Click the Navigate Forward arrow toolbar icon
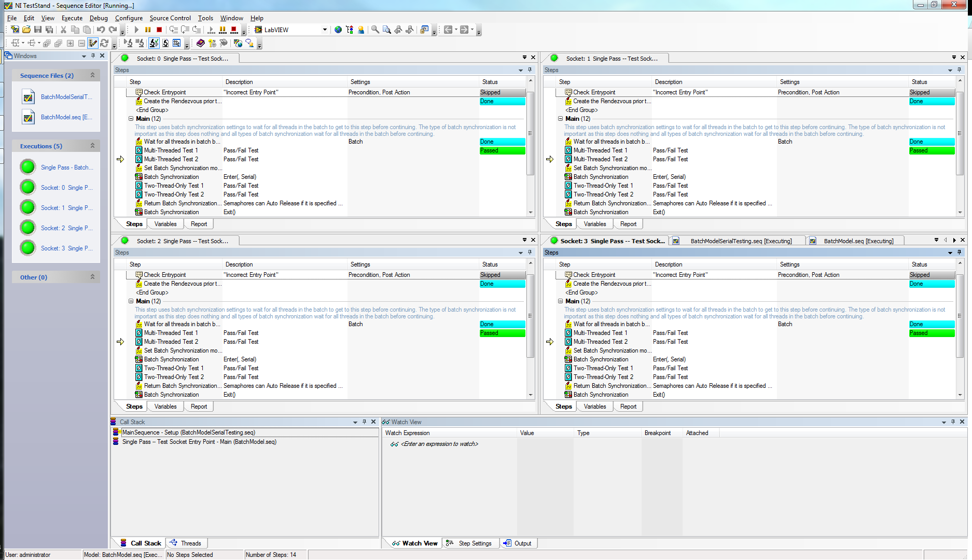Viewport: 972px width, 560px height. [465, 30]
